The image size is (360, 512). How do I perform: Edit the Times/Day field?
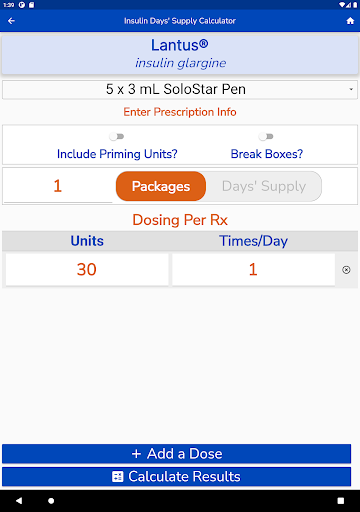pos(253,269)
